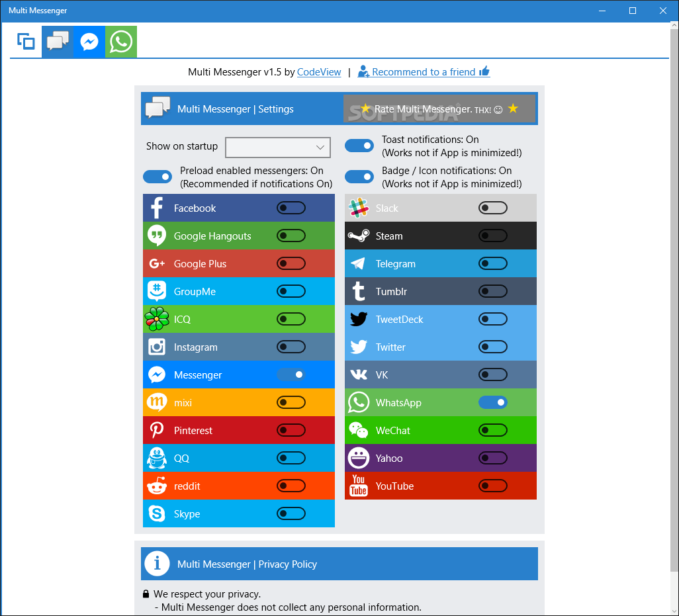
Task: Click the YouTube logo icon
Action: (x=359, y=486)
